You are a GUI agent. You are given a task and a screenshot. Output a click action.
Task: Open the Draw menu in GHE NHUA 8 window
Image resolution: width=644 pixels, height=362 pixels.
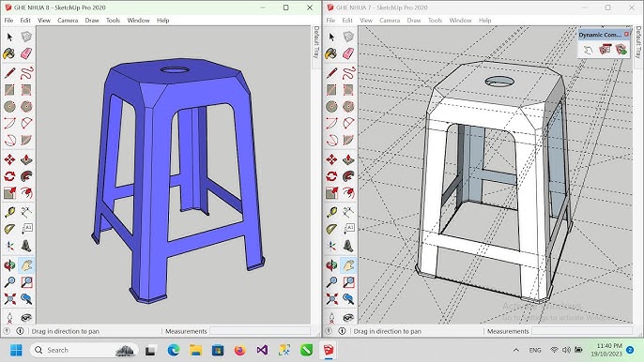(x=92, y=20)
